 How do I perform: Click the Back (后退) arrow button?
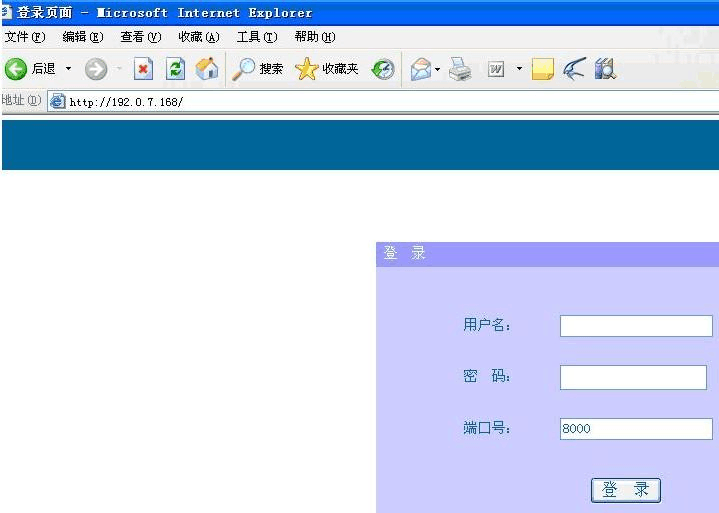pos(16,69)
